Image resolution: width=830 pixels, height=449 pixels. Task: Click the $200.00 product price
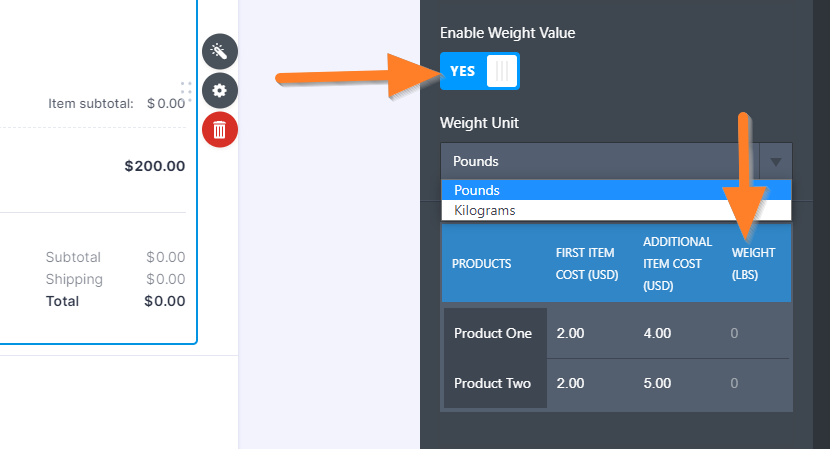coord(154,166)
